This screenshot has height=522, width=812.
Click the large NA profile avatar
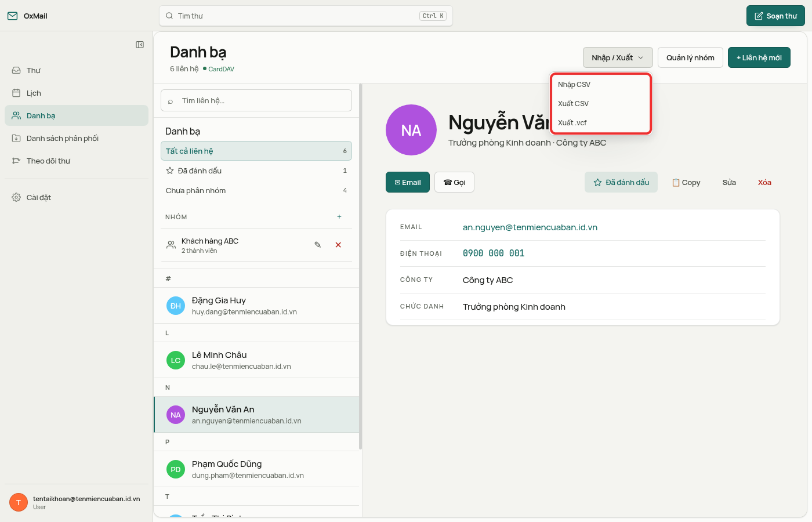[411, 130]
